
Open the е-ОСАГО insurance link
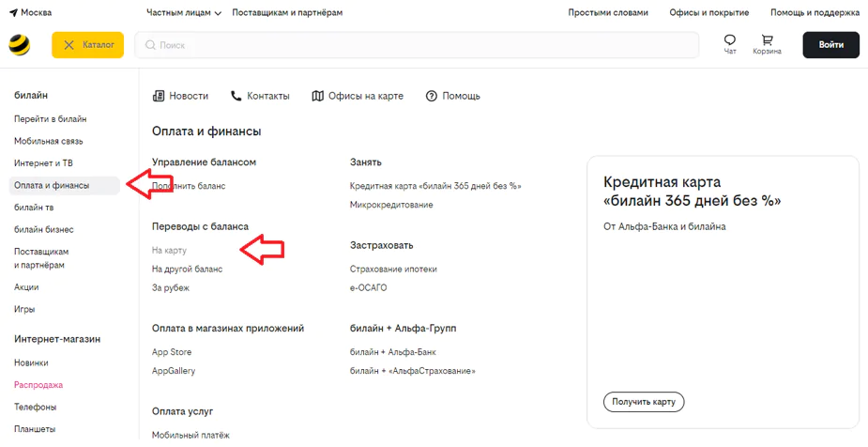click(x=368, y=288)
